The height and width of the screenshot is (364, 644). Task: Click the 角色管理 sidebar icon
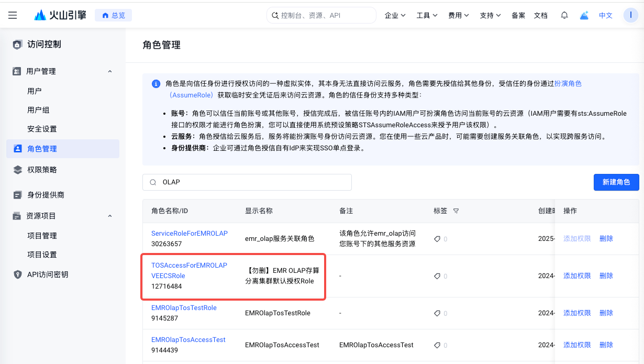click(x=17, y=149)
